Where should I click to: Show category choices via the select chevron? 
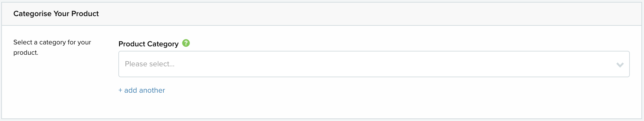(x=620, y=65)
